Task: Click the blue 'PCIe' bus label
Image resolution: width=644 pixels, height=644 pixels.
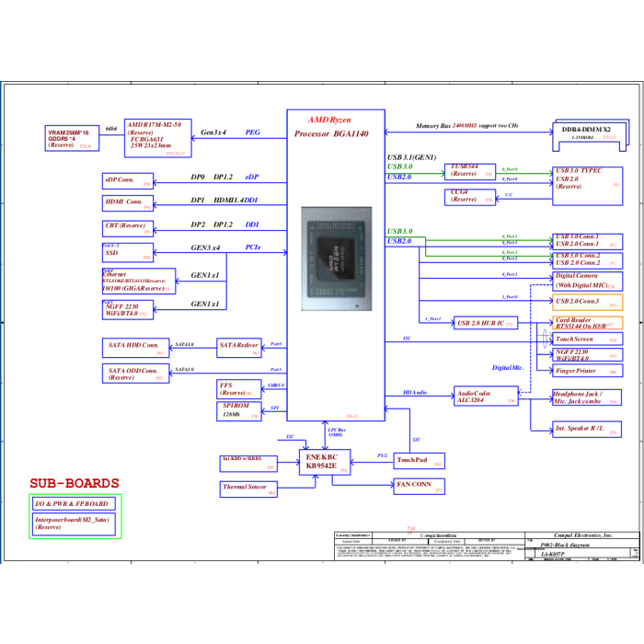Action: tap(253, 247)
